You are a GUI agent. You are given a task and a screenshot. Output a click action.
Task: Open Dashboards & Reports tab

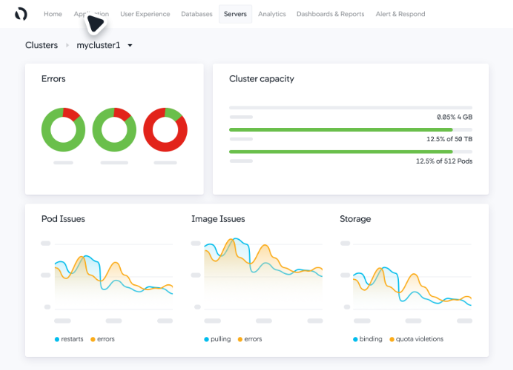(330, 14)
